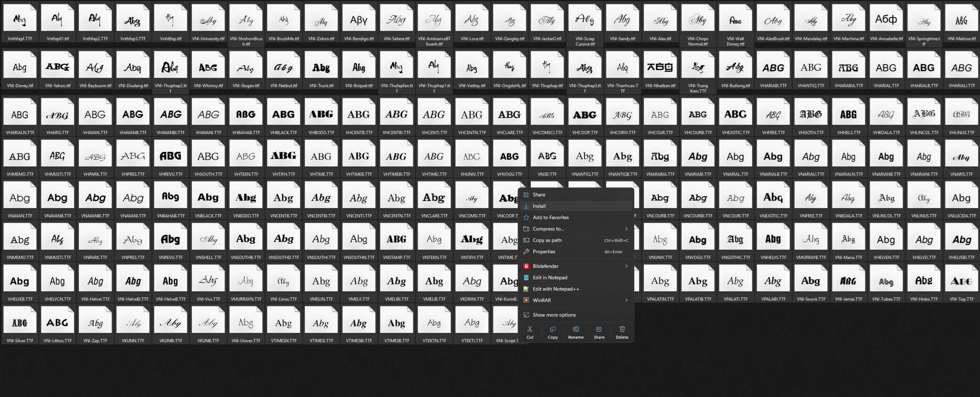This screenshot has width=980, height=397.
Task: Click the Rename icon in context menu
Action: tap(576, 332)
